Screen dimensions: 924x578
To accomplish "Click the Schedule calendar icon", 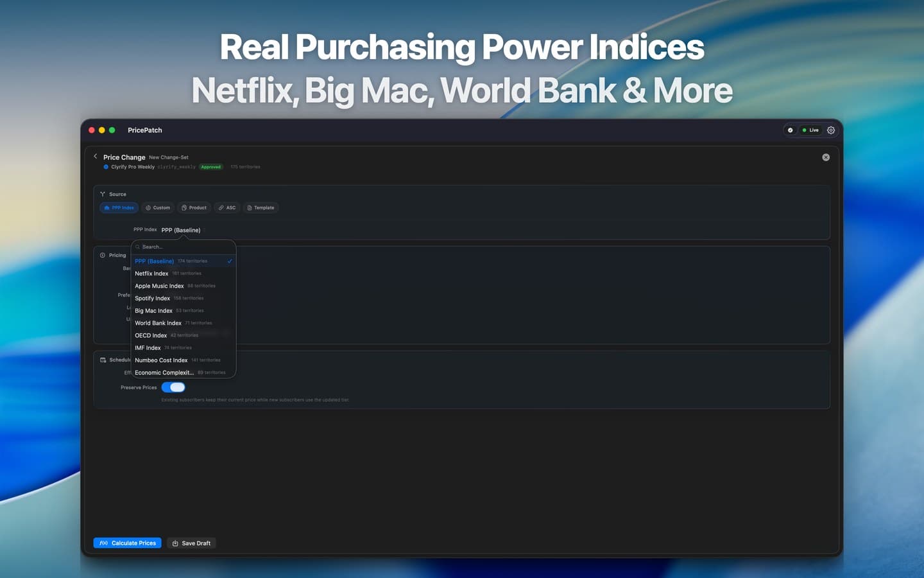I will click(x=104, y=360).
